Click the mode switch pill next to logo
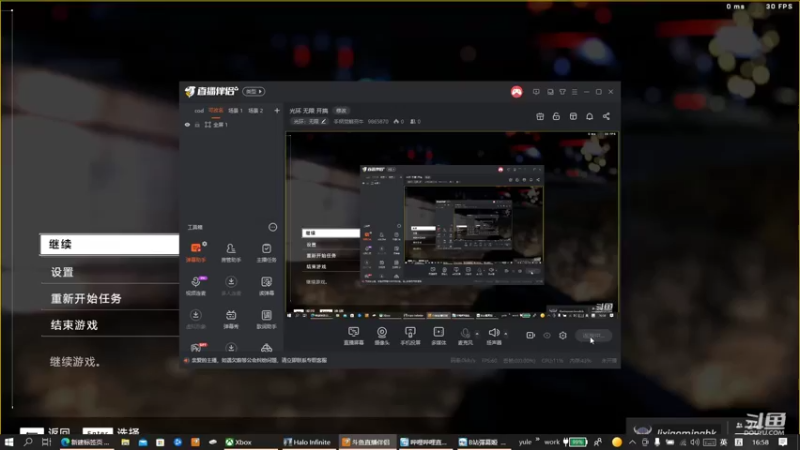Viewport: 800px width, 450px height. click(254, 91)
